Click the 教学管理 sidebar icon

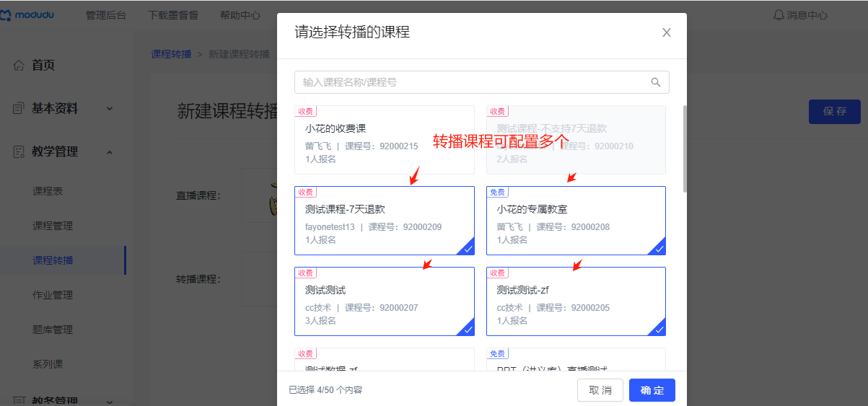(x=19, y=152)
